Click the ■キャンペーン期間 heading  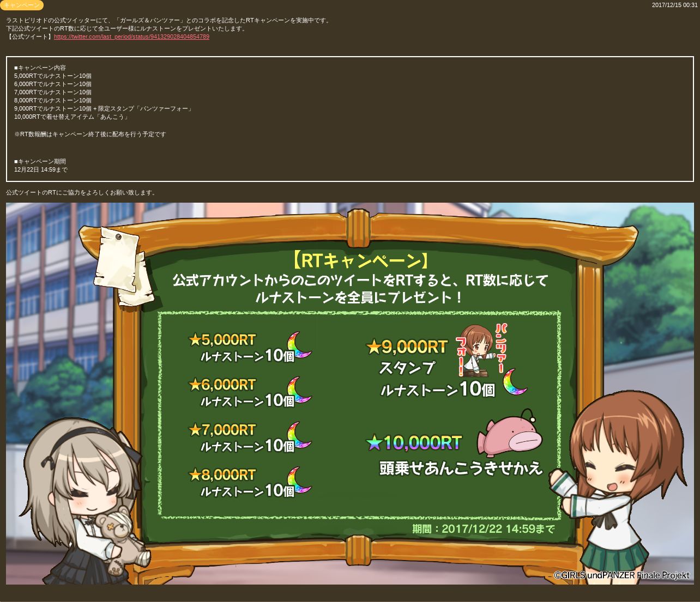click(x=40, y=161)
